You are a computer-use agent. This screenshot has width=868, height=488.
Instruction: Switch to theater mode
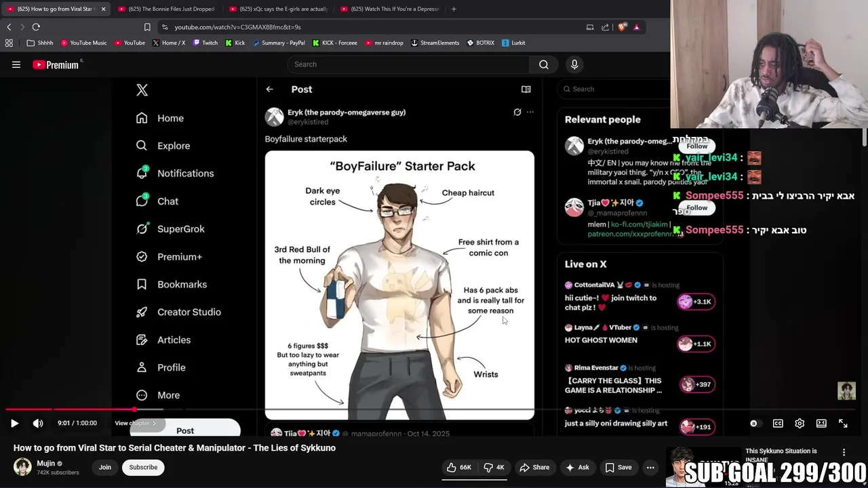[x=821, y=423]
